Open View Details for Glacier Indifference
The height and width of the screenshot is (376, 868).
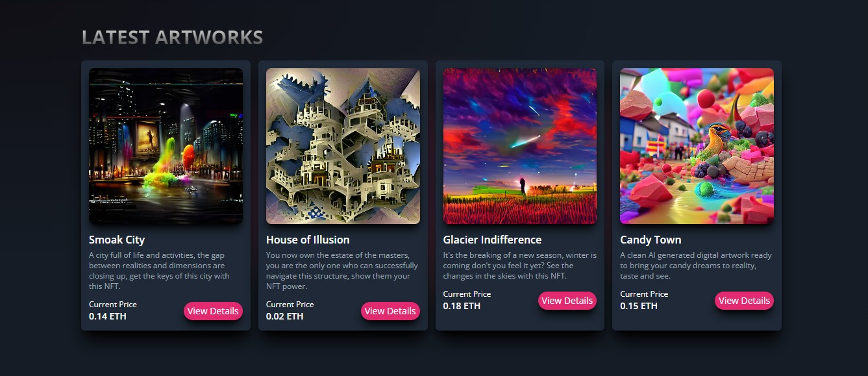567,301
